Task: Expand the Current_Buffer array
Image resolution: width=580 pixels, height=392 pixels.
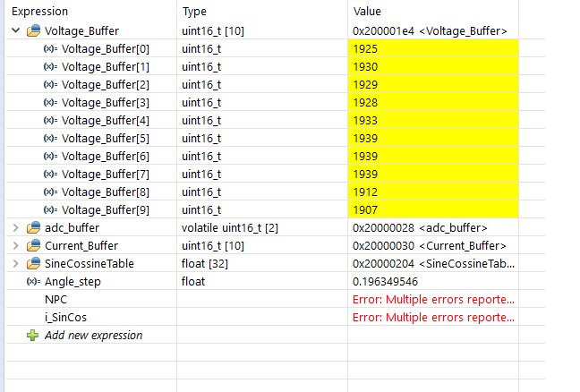Action: pyautogui.click(x=16, y=245)
